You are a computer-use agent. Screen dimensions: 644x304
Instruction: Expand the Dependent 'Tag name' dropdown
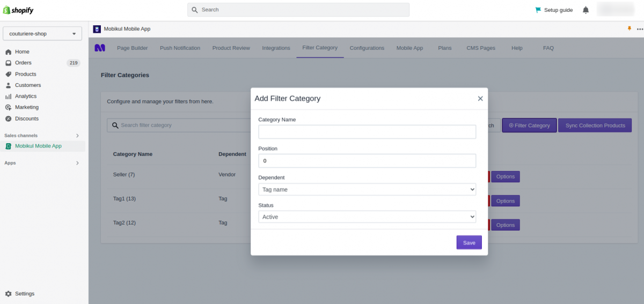pyautogui.click(x=367, y=189)
